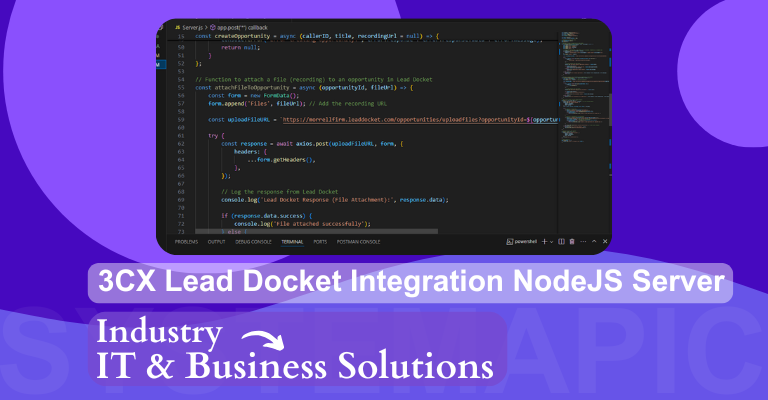Select the TERMINAL tab
The image size is (768, 400).
pos(292,242)
